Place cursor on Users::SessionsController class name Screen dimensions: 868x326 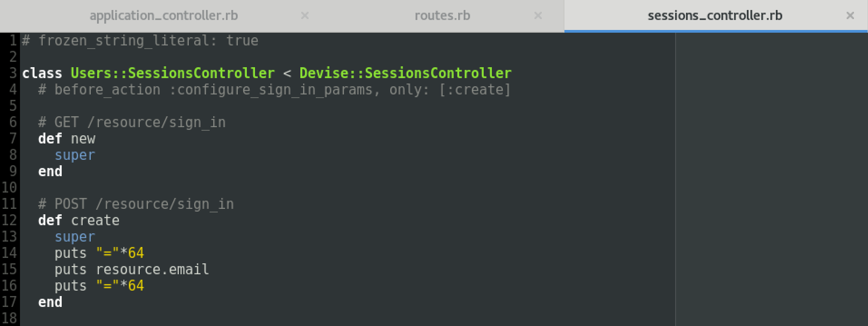coord(172,73)
